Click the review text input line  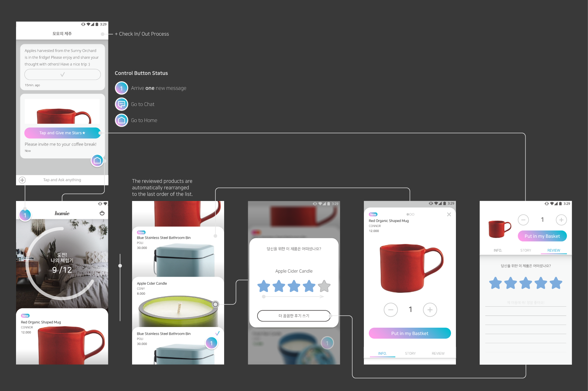click(x=526, y=303)
